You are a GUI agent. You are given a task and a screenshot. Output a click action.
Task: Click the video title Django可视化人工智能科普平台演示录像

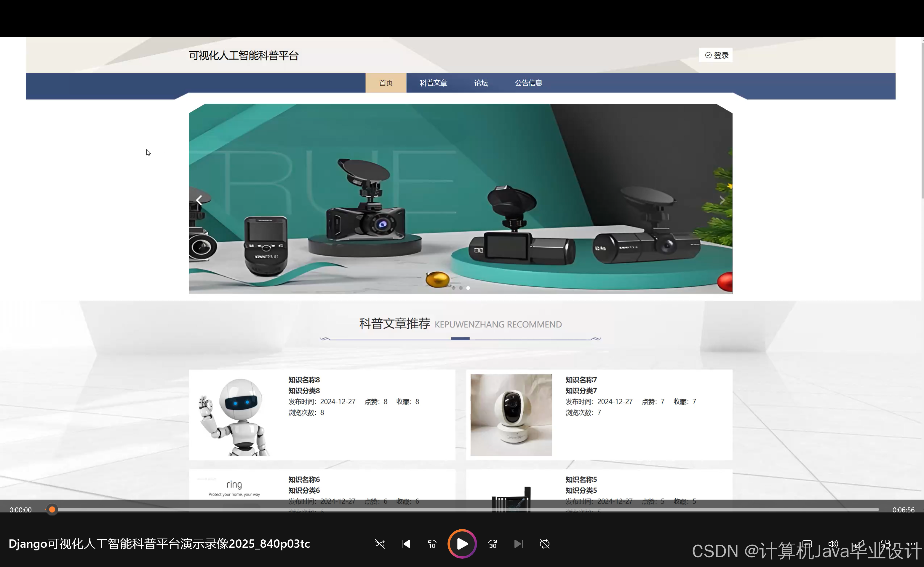click(159, 544)
